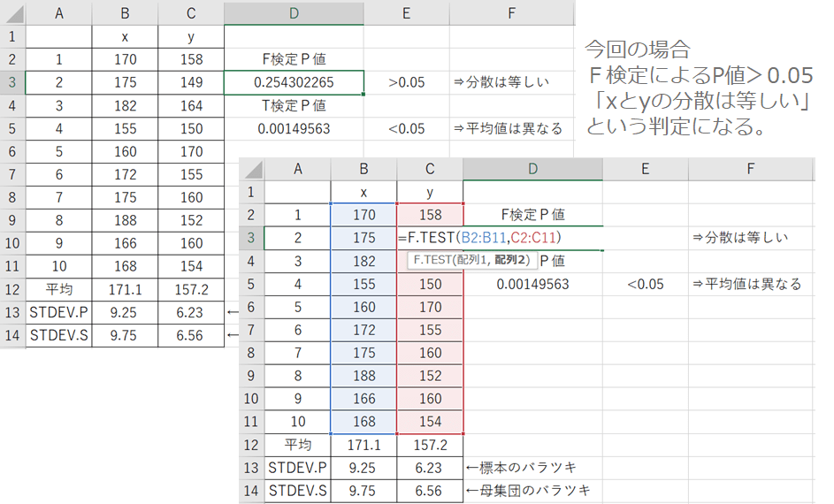Screen dimensions: 834x504
Task: Click the select-all corner triangle in back sheet
Action: (x=13, y=13)
